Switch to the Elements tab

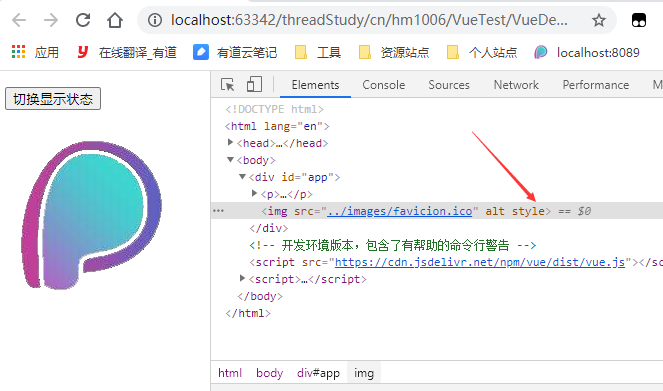click(315, 85)
